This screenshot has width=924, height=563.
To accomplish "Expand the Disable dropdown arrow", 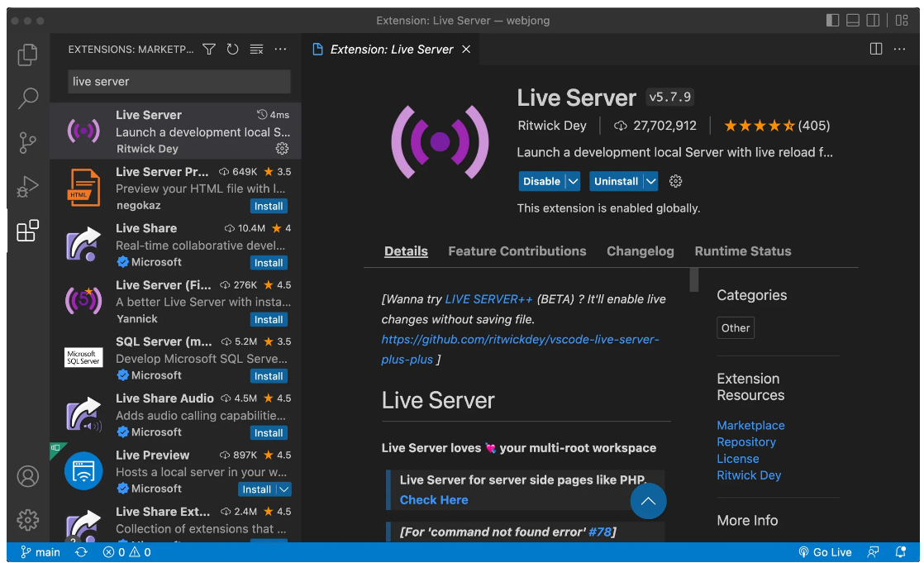I will point(573,182).
